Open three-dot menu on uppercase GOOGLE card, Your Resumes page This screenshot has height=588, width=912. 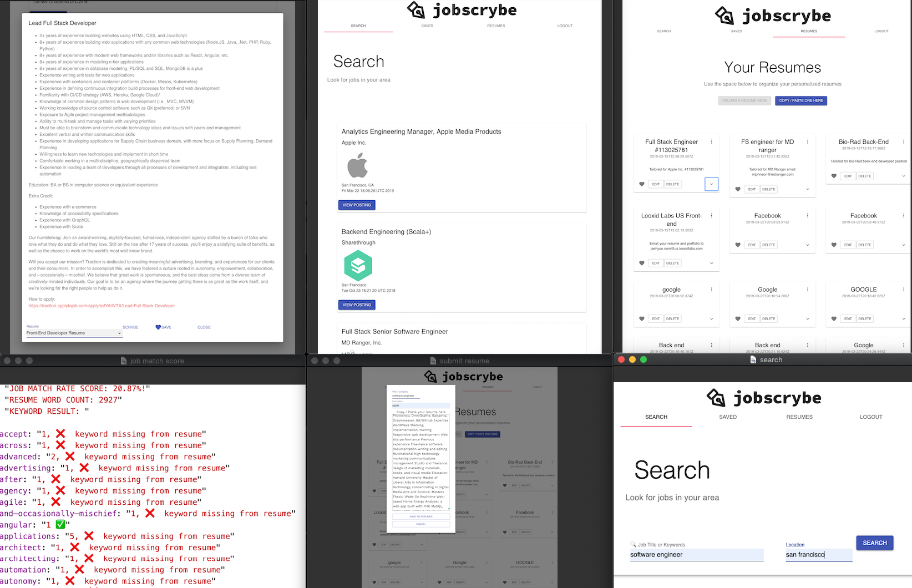click(x=904, y=290)
